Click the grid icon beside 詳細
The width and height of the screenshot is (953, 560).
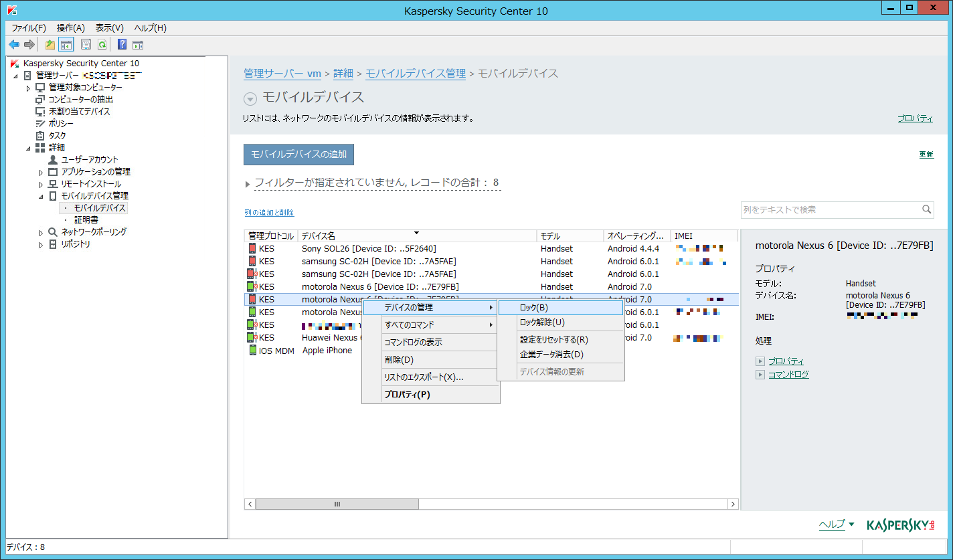(40, 148)
